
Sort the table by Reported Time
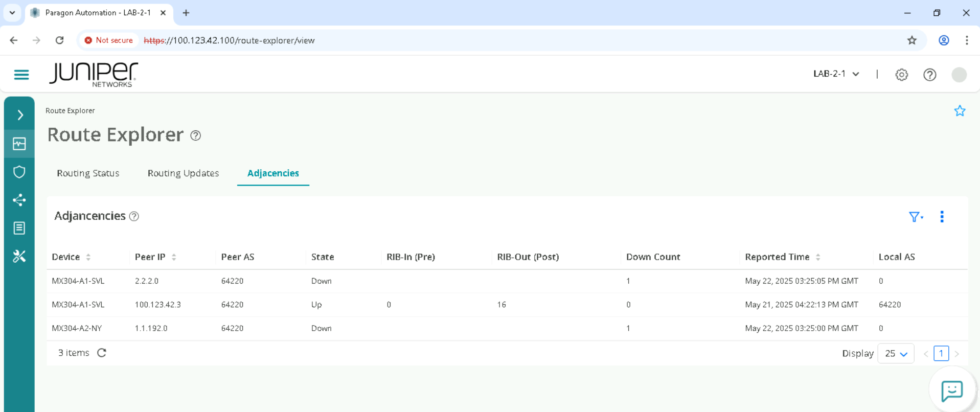click(818, 257)
